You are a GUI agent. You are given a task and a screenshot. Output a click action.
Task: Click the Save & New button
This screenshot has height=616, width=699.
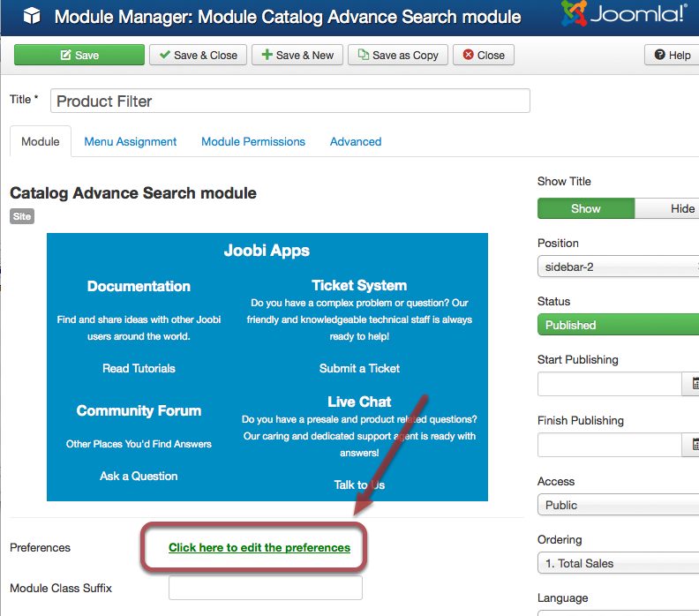tap(297, 55)
